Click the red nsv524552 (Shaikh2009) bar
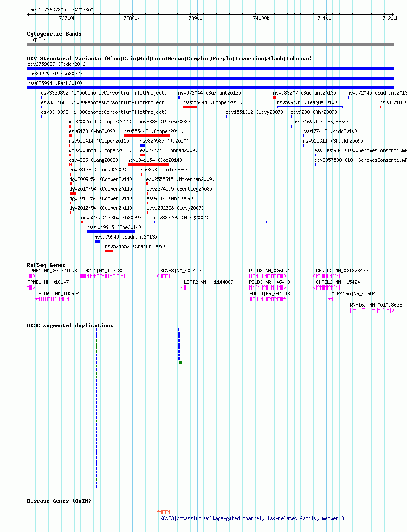 pos(109,251)
